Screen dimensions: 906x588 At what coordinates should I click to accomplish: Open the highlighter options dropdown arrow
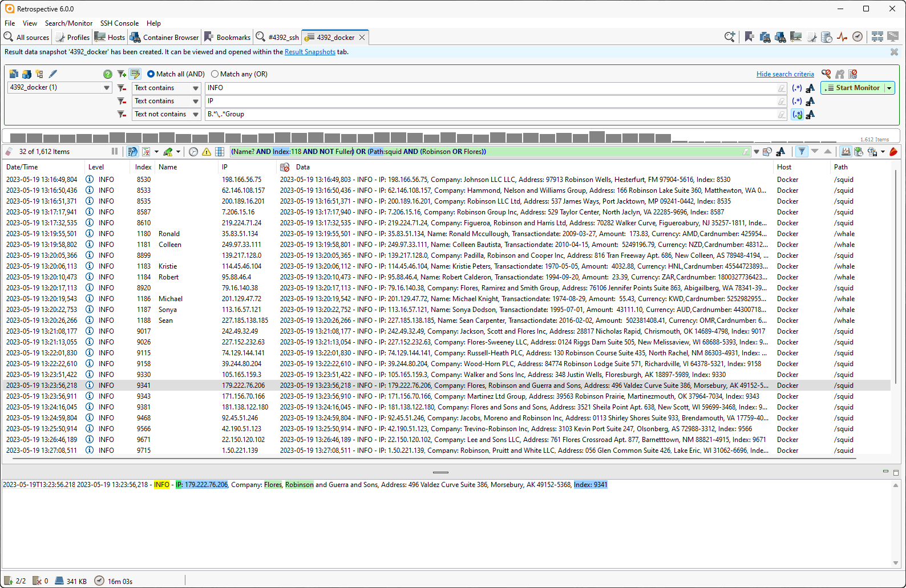click(x=178, y=152)
